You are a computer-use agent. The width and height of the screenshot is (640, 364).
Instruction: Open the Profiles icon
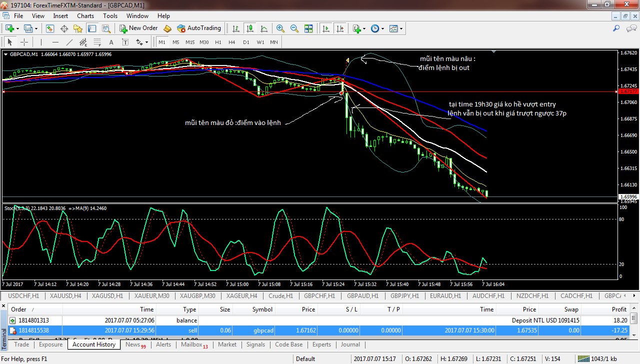[x=28, y=28]
